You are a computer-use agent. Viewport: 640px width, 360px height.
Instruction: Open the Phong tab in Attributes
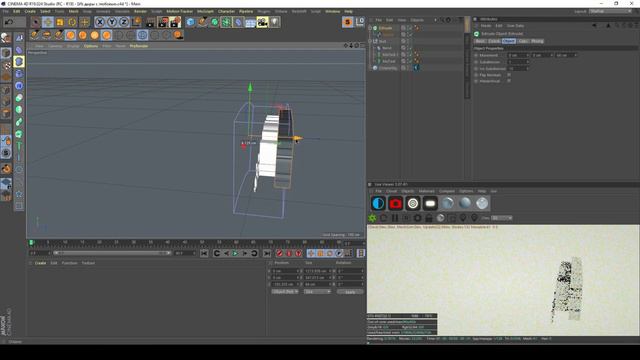tap(537, 41)
